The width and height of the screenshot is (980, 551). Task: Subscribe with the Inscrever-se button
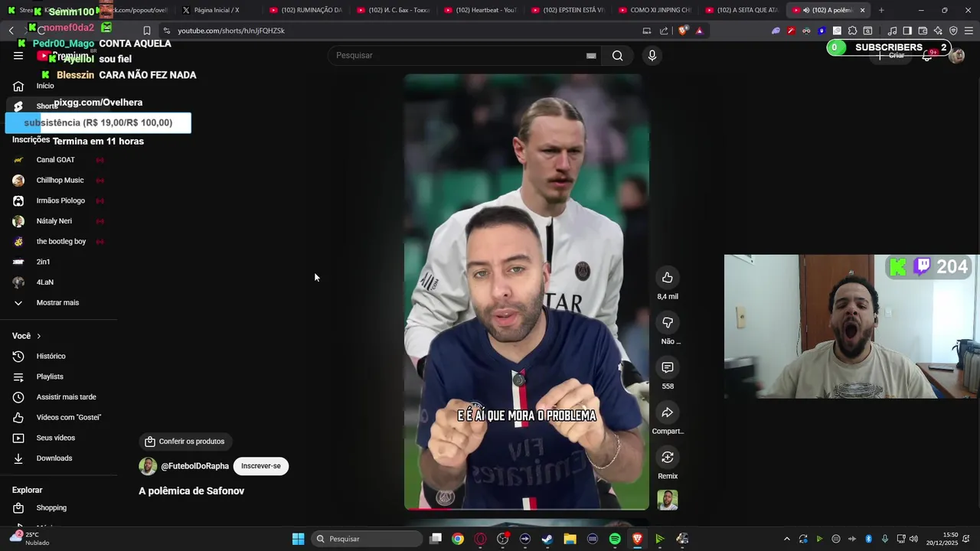tap(261, 466)
